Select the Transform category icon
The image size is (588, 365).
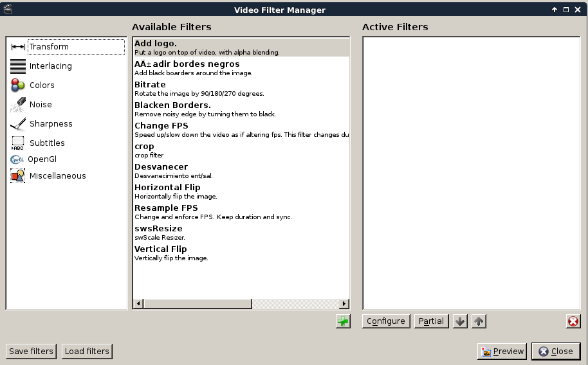(x=17, y=47)
